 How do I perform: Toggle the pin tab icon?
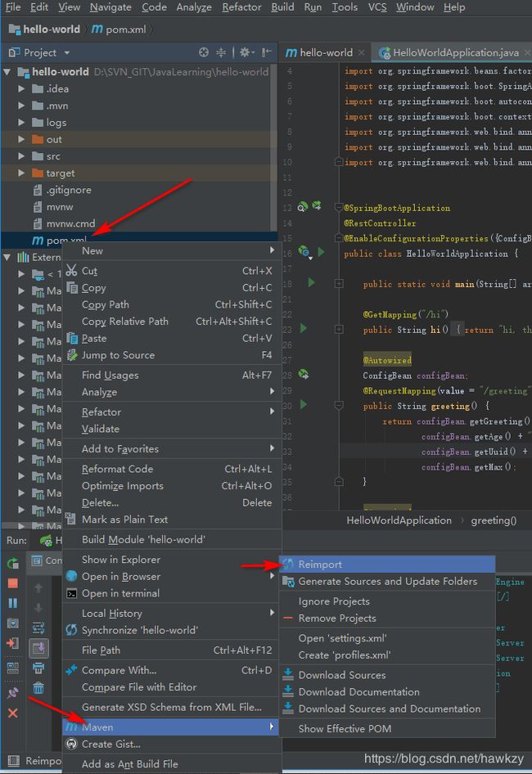[x=13, y=692]
